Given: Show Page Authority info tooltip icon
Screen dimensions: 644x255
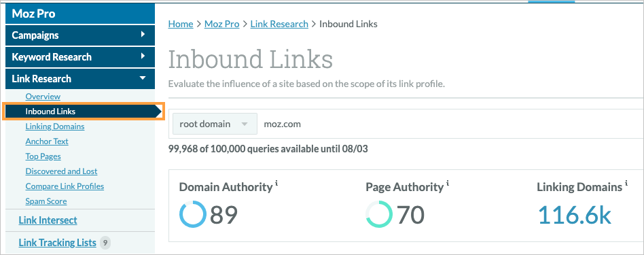Looking at the screenshot, I should coord(447,183).
